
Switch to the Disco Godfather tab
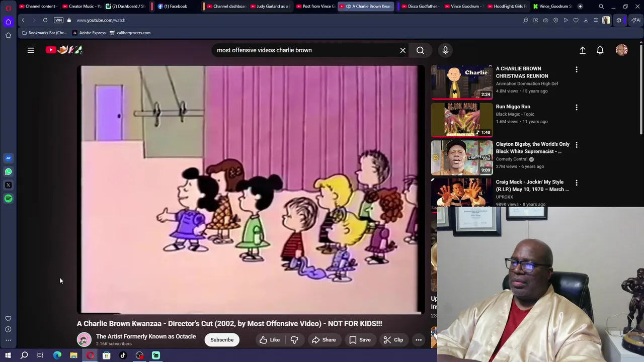tap(420, 6)
